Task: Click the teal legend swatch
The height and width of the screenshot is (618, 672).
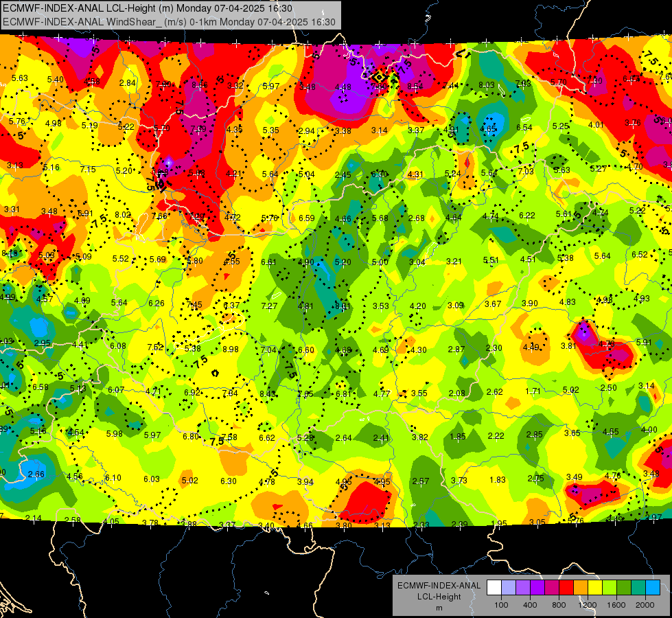Action: point(638,588)
